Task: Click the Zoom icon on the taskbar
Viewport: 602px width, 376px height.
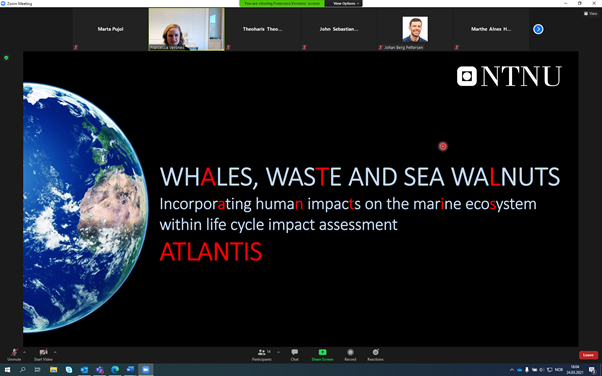Action: [x=146, y=370]
